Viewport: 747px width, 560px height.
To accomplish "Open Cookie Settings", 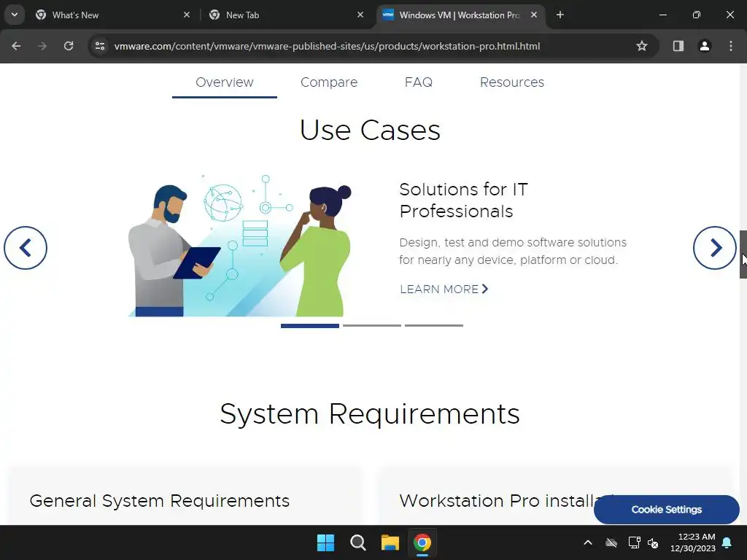I will pyautogui.click(x=667, y=510).
